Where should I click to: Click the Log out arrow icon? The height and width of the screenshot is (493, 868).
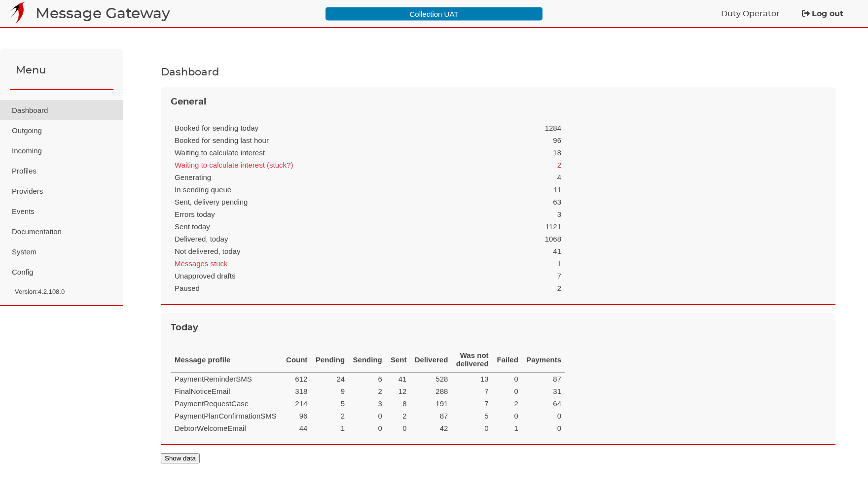click(805, 14)
